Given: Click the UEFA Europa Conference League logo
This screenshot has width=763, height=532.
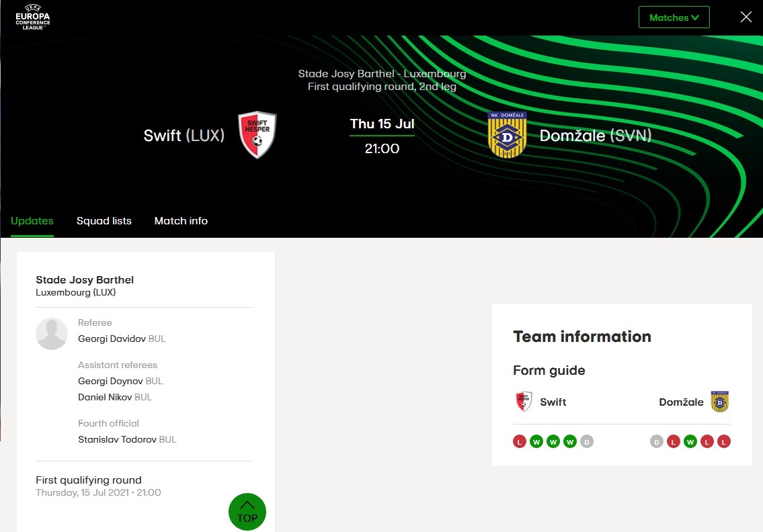Looking at the screenshot, I should [x=33, y=17].
